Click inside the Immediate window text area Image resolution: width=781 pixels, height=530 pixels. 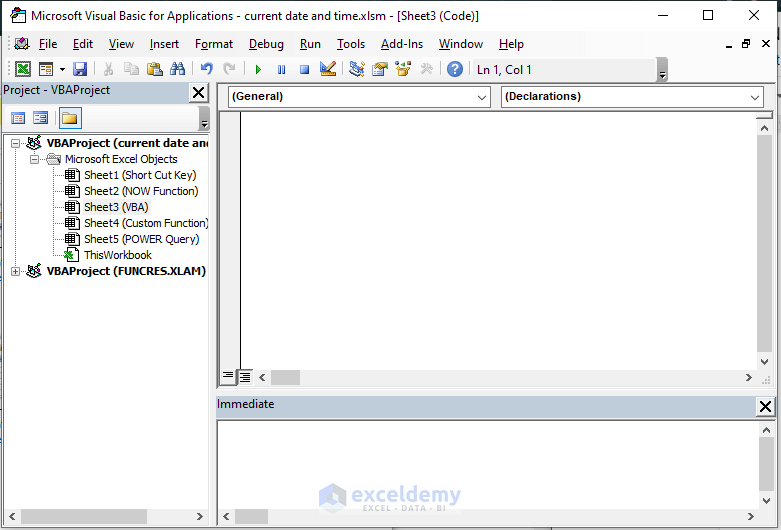tap(488, 464)
